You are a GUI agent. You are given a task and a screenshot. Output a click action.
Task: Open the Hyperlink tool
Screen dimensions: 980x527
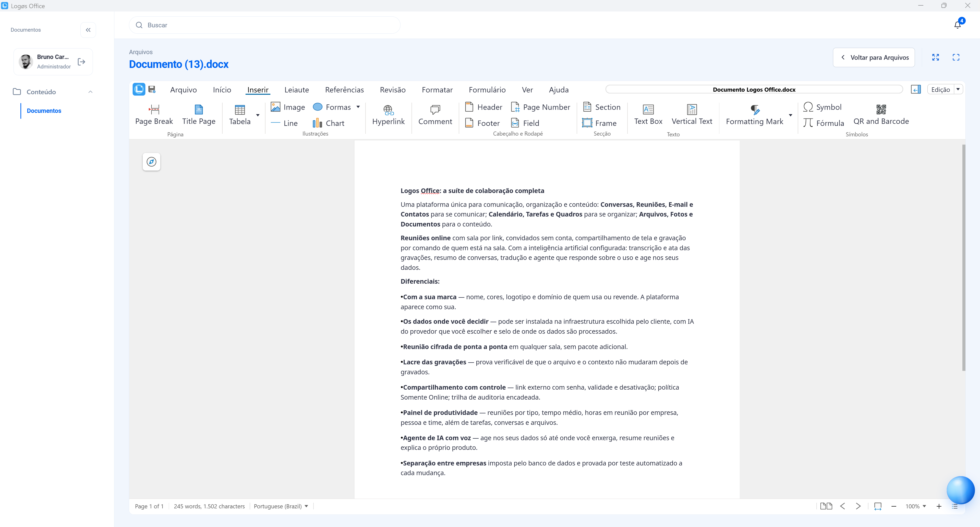tap(388, 115)
